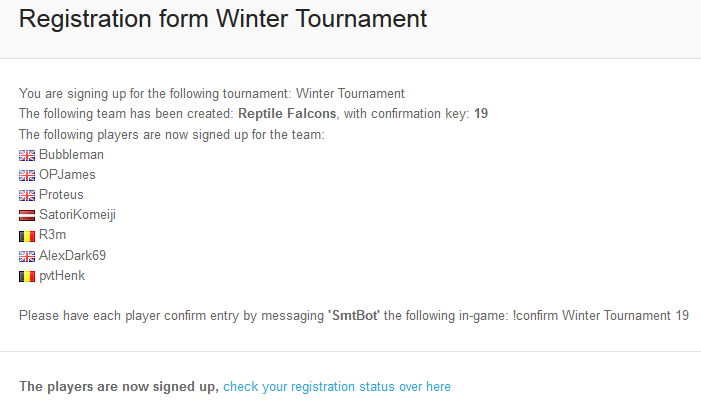Click the player name Proteus
This screenshot has height=404, width=701.
(x=61, y=195)
